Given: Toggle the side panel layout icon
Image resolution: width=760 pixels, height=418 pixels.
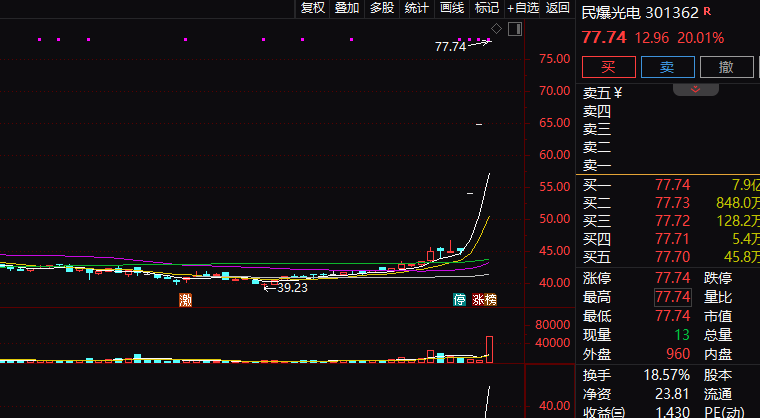Looking at the screenshot, I should pyautogui.click(x=514, y=28).
